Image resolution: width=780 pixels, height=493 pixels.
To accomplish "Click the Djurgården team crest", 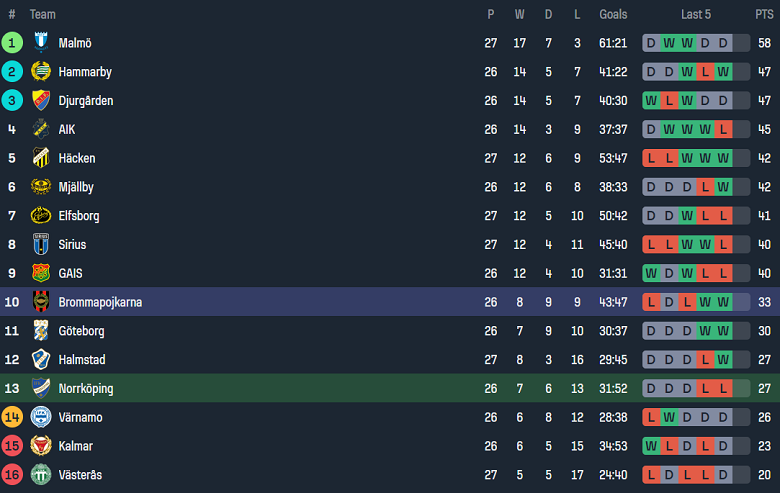I will coord(41,101).
